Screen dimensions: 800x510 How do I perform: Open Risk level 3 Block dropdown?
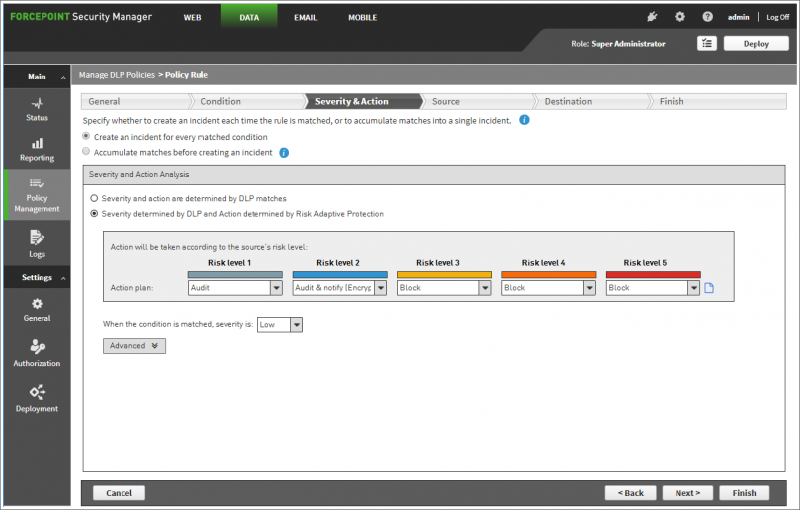coord(444,288)
